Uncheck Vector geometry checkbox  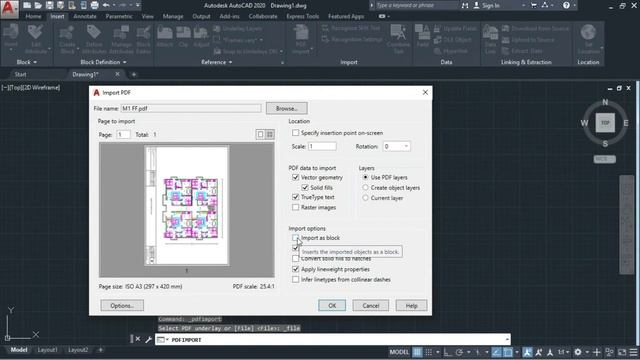tap(296, 177)
